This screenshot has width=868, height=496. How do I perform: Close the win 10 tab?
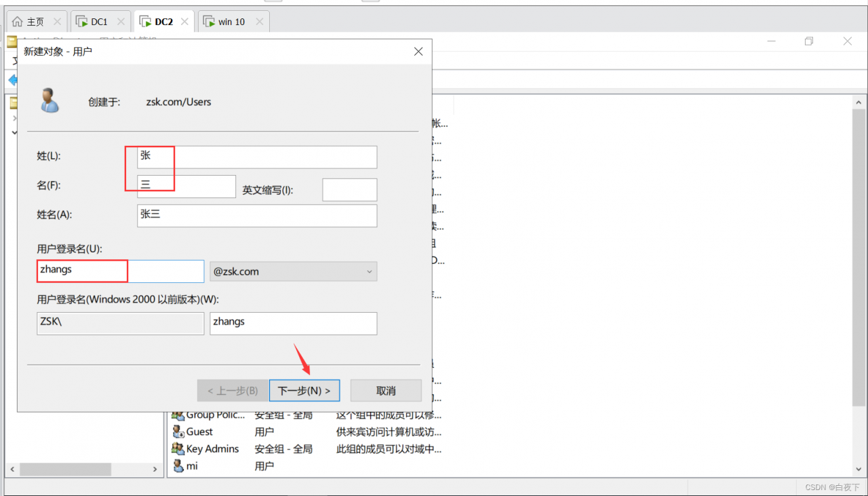coord(258,22)
